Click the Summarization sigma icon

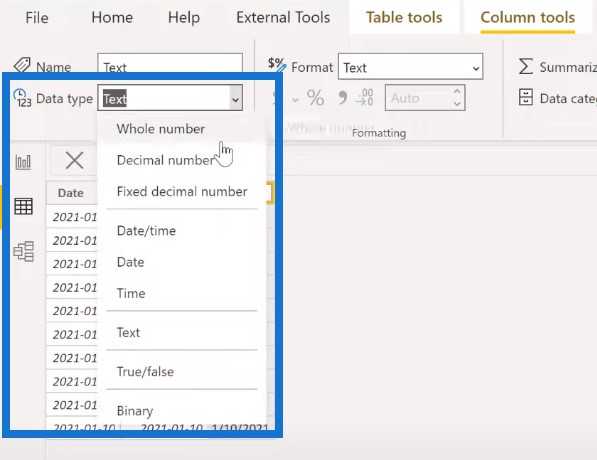tap(525, 66)
